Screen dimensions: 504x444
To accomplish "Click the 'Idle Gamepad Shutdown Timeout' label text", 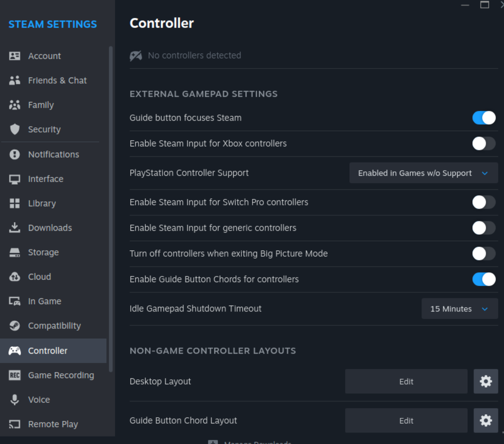I will point(196,308).
